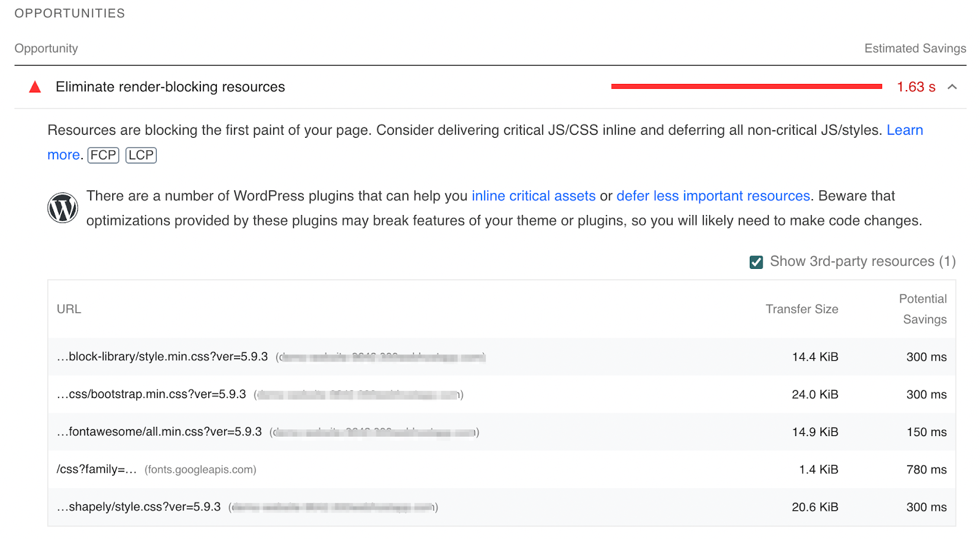Click the 150 ms potential savings value
Viewport: 980px width, 539px height.
tap(927, 432)
